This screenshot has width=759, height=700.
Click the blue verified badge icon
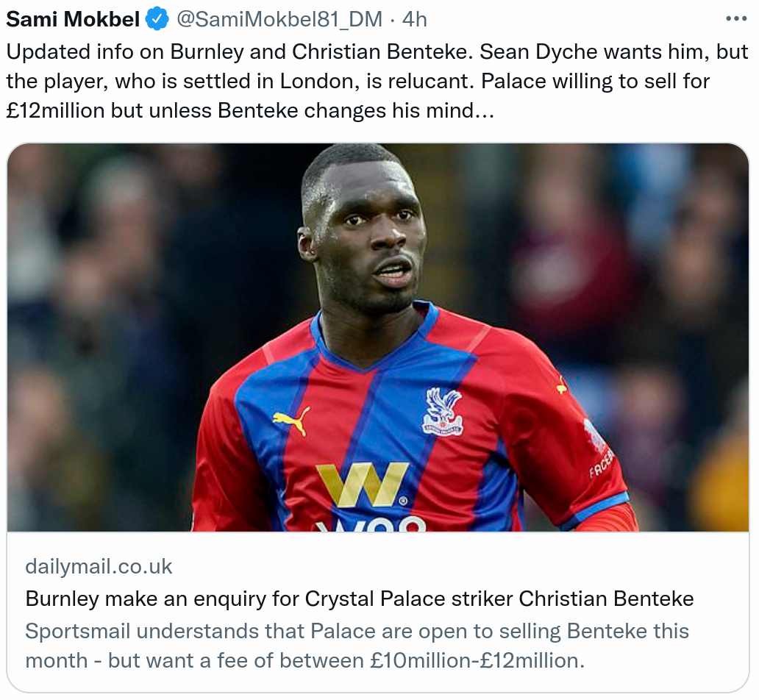click(x=157, y=20)
